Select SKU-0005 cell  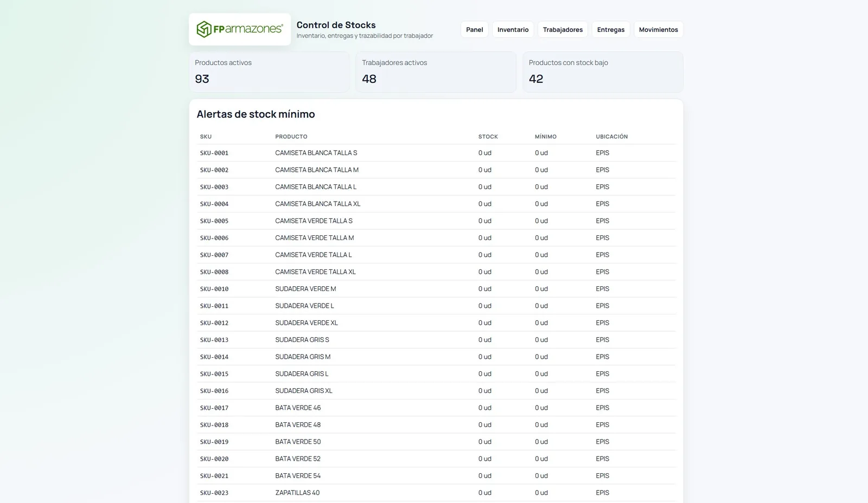pos(214,221)
